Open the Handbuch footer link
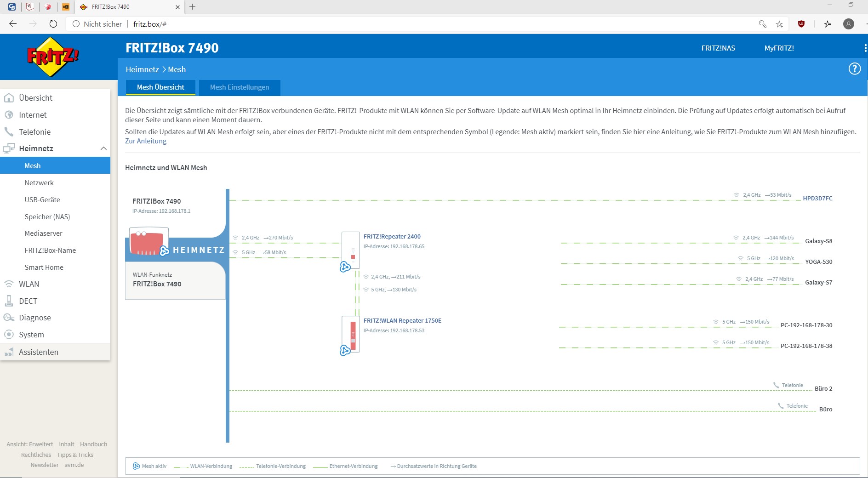Image resolution: width=868 pixels, height=478 pixels. point(93,444)
